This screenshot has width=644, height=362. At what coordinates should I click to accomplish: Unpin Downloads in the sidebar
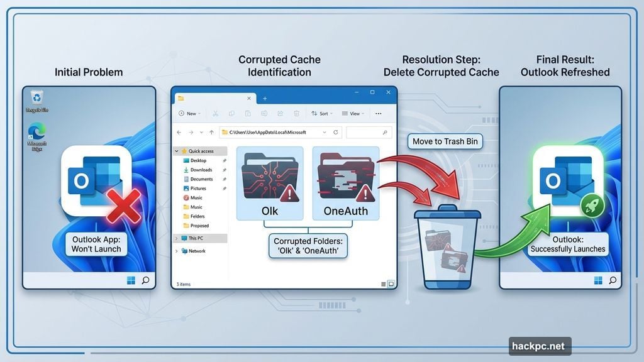[224, 170]
